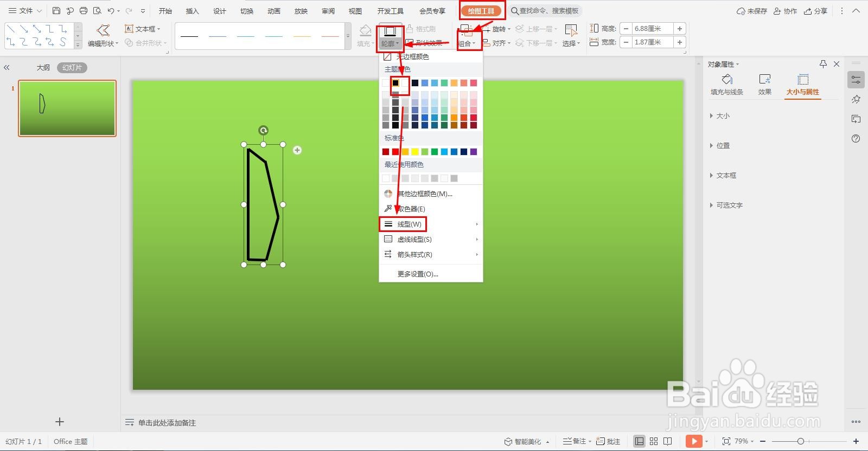Start slideshow with the play button
This screenshot has width=868, height=451.
(694, 441)
